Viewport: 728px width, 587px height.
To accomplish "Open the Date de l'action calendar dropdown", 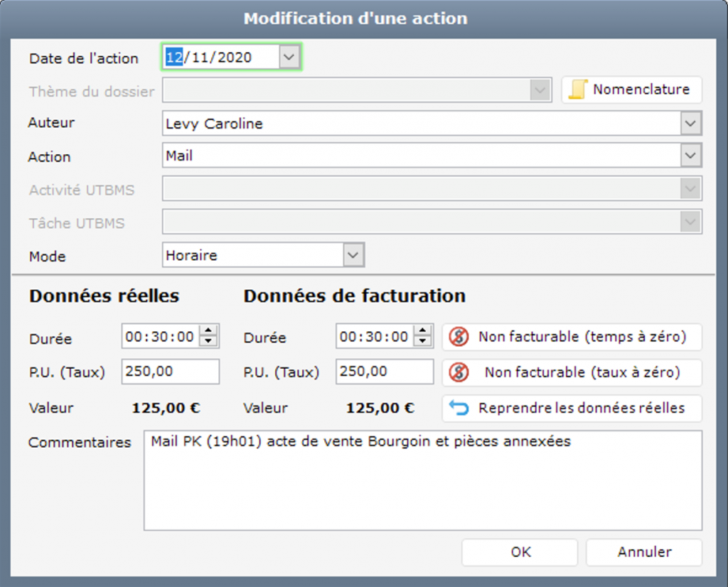I will tap(289, 58).
